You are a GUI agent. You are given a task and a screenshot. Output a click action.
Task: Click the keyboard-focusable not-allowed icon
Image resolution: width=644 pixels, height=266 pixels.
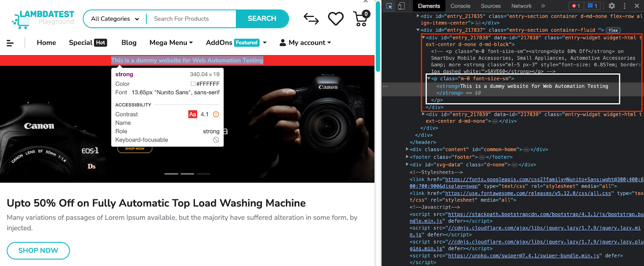click(x=216, y=140)
